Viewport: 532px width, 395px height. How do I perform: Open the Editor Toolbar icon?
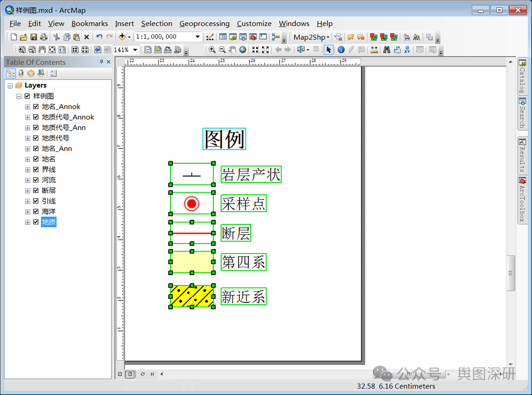tap(210, 37)
